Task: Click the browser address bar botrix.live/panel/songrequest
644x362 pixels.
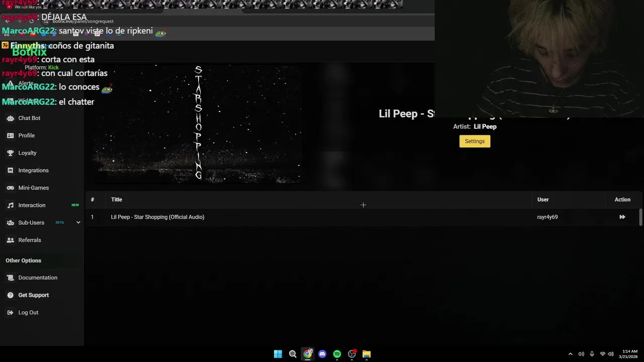Action: tap(83, 21)
